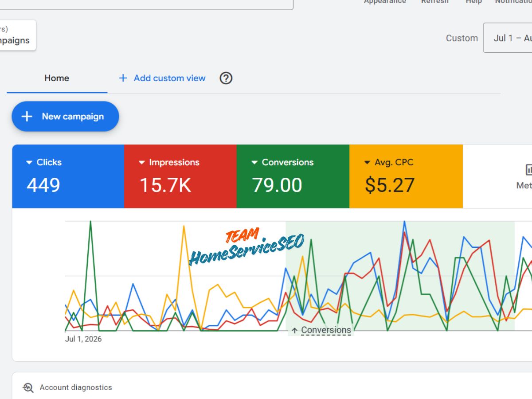The height and width of the screenshot is (399, 532).
Task: Open the Conversions metric dropdown
Action: tap(282, 162)
